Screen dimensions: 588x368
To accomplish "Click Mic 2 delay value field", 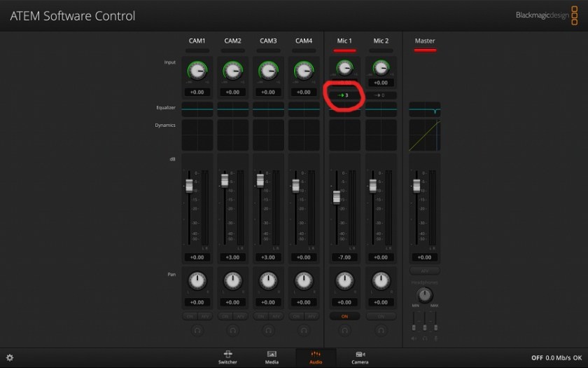I will [x=381, y=95].
